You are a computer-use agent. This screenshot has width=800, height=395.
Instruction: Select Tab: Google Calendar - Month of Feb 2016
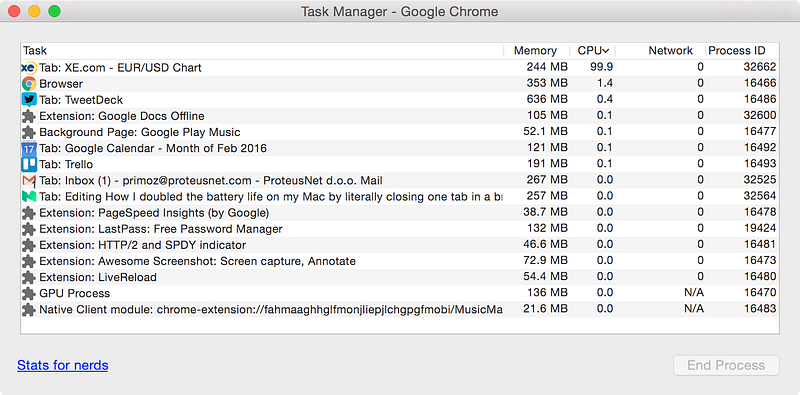pyautogui.click(x=399, y=149)
